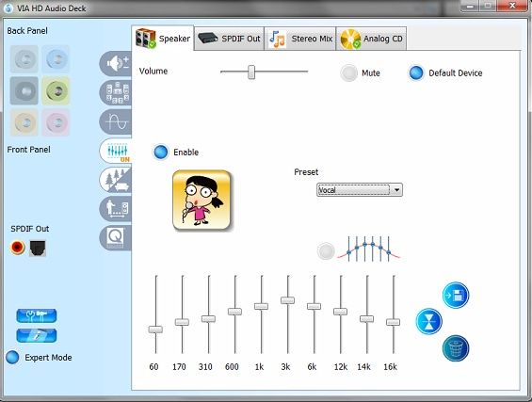Delete the preset with the trash bin icon
The height and width of the screenshot is (402, 532).
point(456,348)
